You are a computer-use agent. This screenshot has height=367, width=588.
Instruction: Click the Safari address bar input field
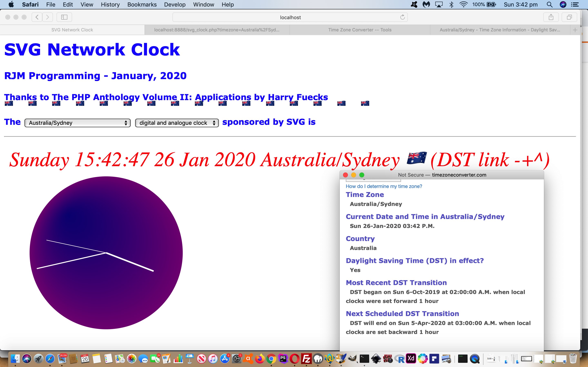tap(290, 17)
